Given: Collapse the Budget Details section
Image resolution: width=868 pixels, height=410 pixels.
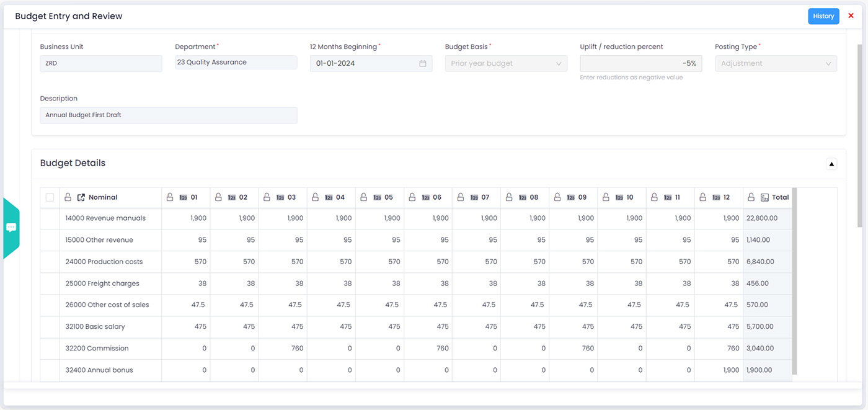Looking at the screenshot, I should click(831, 164).
